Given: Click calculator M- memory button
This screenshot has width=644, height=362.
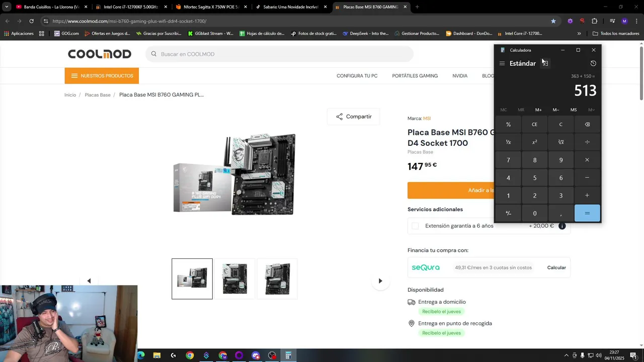Looking at the screenshot, I should [x=556, y=110].
